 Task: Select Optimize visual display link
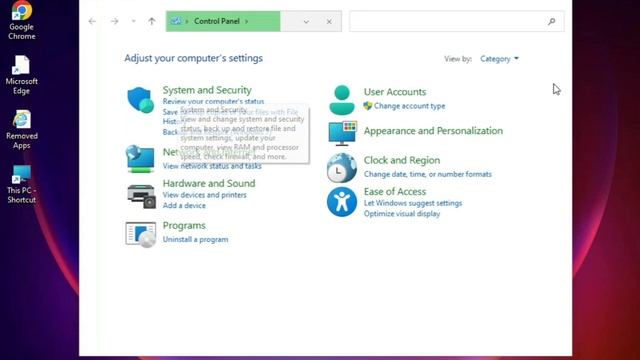(402, 214)
